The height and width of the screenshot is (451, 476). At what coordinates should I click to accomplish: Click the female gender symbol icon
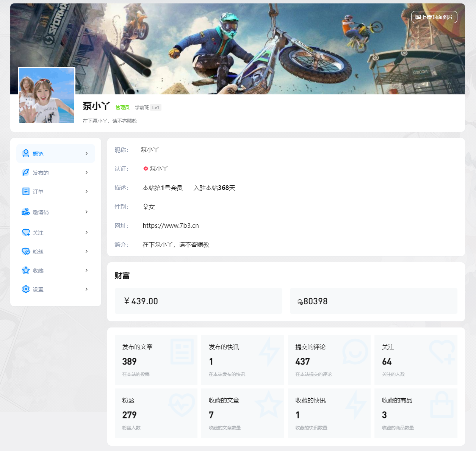click(146, 207)
